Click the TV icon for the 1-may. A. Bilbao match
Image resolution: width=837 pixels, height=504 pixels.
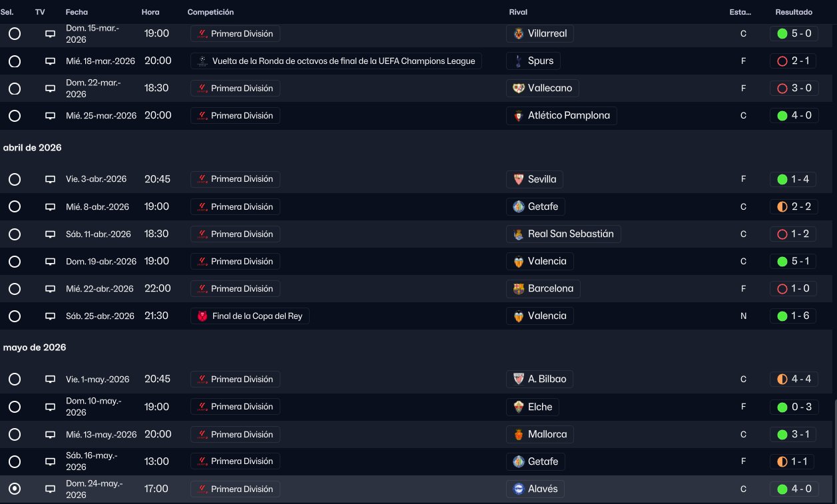tap(50, 379)
